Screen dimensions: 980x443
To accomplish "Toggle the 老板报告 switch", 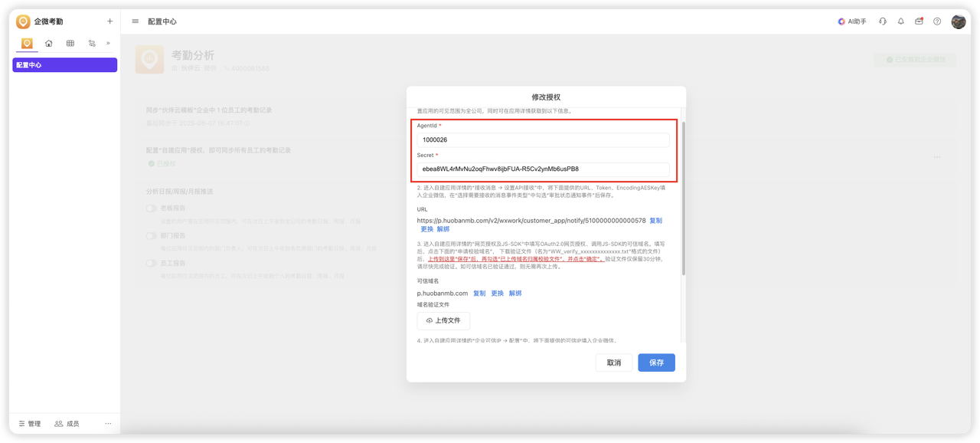I will (152, 208).
